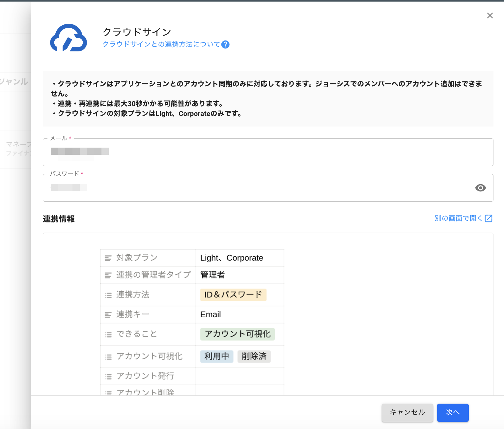Click the blue help question mark icon
The image size is (504, 429).
coord(225,44)
